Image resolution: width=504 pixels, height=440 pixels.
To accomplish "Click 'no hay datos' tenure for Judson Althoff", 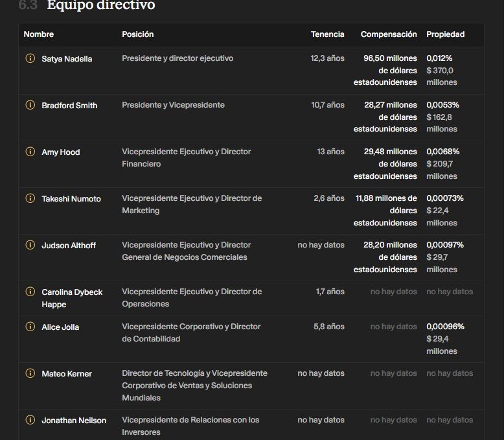I will click(321, 245).
